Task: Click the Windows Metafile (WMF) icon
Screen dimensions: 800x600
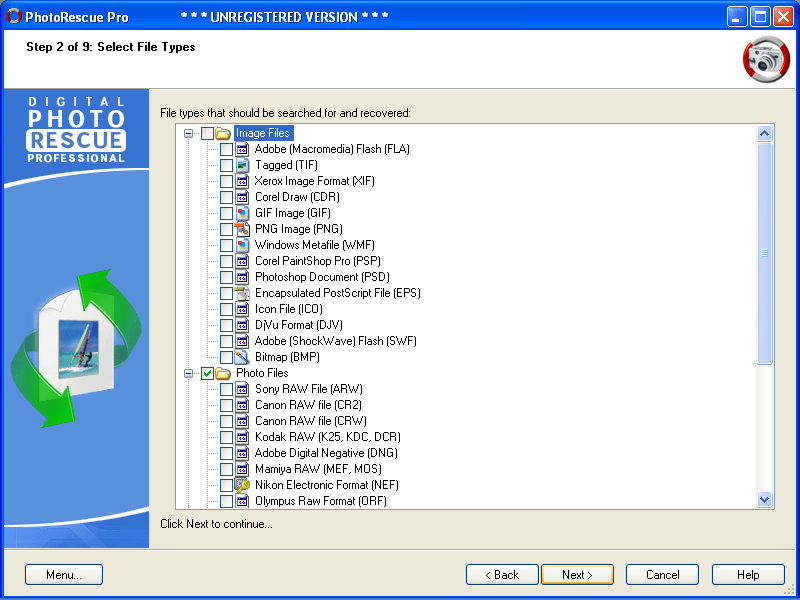Action: pos(242,245)
